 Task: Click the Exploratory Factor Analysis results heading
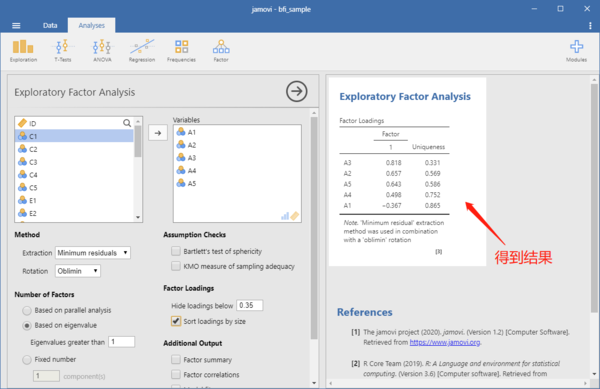click(x=405, y=96)
